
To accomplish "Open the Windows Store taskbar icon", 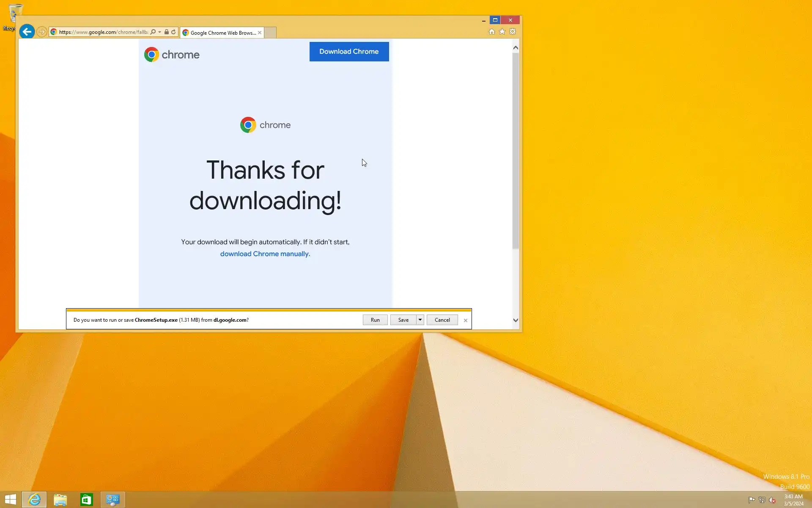I will [x=86, y=500].
